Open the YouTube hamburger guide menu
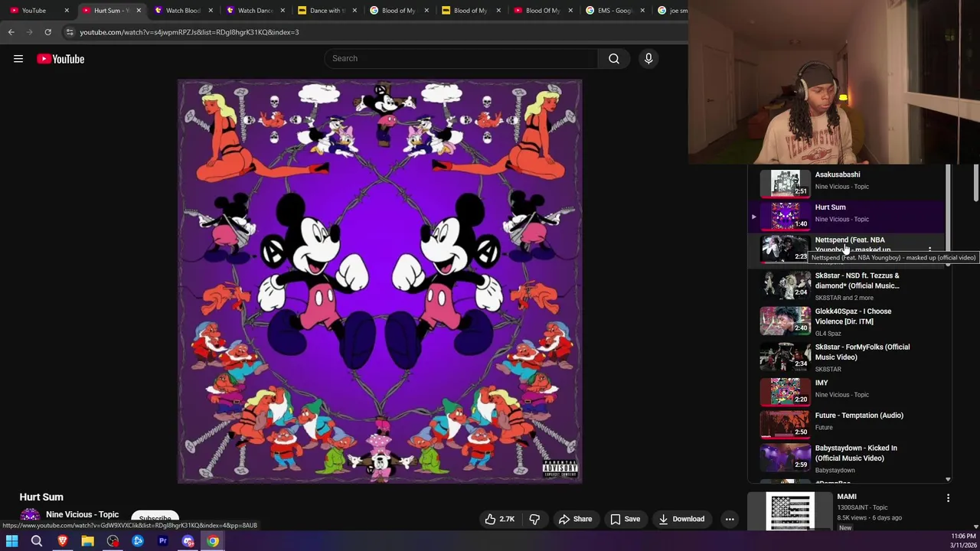 [x=18, y=59]
